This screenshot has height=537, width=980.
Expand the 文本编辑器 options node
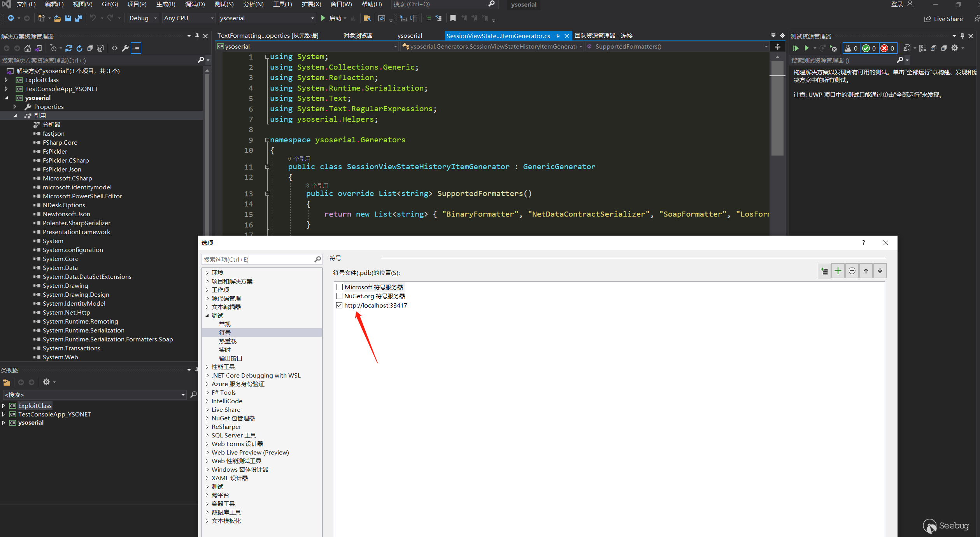[207, 307]
